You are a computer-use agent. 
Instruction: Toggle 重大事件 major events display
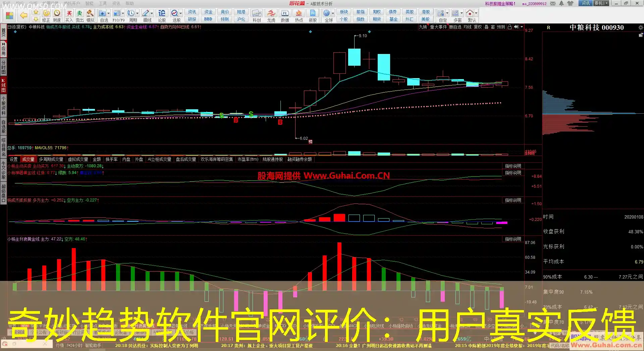(x=438, y=27)
